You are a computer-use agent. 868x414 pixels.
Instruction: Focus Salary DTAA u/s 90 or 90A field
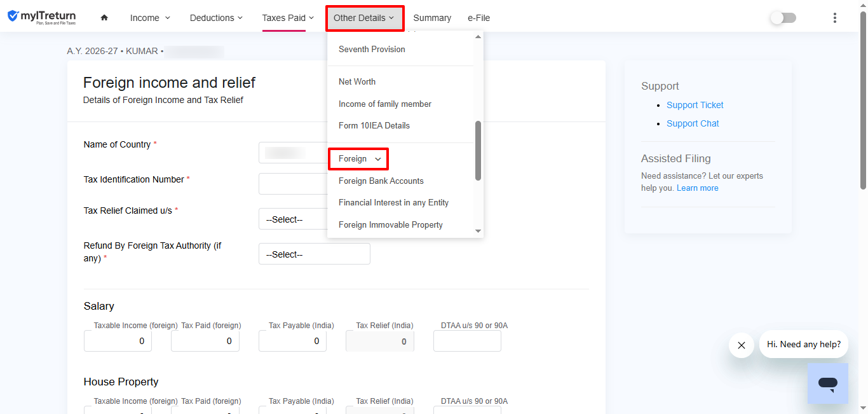coord(467,341)
